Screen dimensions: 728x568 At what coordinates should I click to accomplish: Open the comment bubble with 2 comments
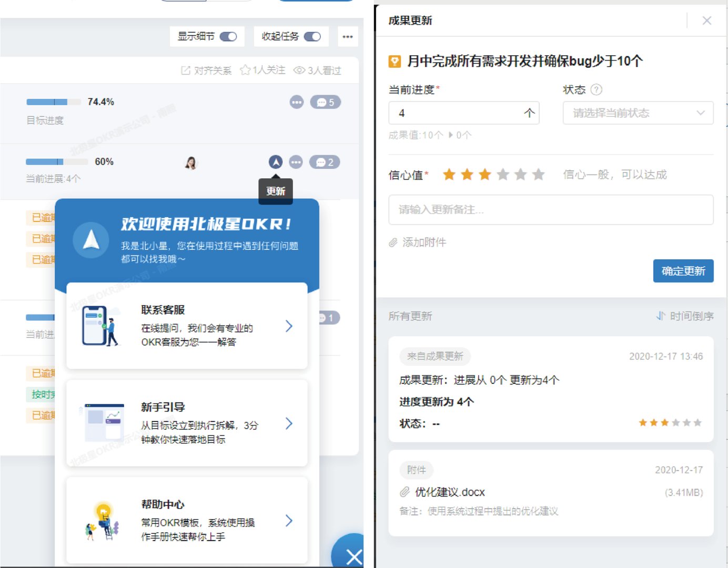(325, 162)
